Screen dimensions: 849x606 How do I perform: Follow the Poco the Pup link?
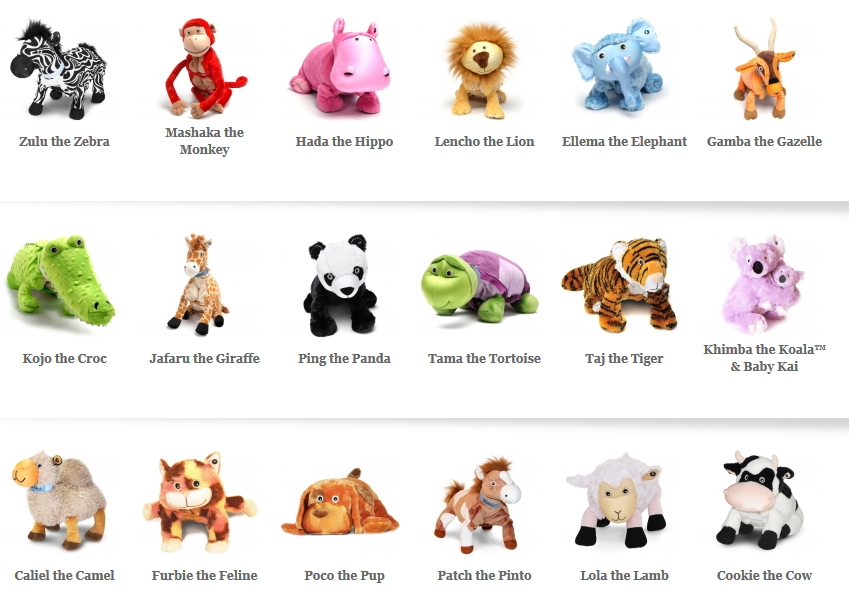(x=344, y=576)
